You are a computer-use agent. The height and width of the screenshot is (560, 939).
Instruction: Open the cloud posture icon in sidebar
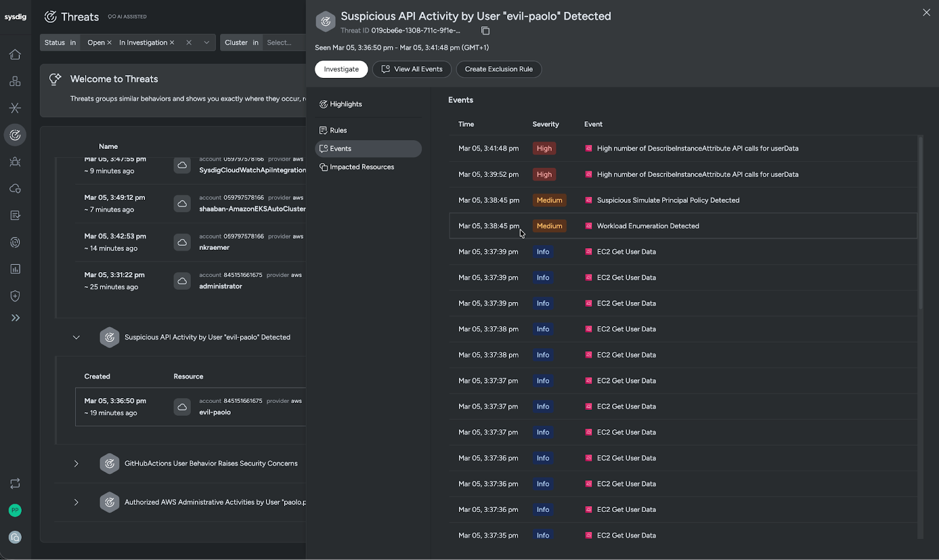15,188
